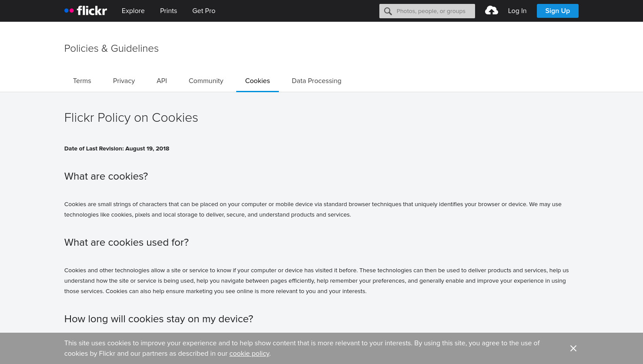Image resolution: width=643 pixels, height=364 pixels.
Task: Click the 'What are cookies?' heading
Action: pos(106,176)
